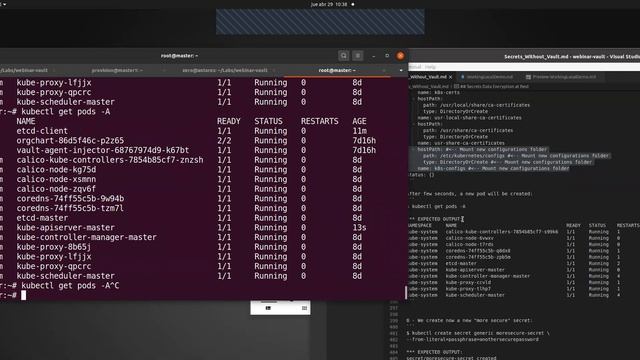Click the STATUS column header in terminal
This screenshot has height=360, width=640.
(268, 121)
